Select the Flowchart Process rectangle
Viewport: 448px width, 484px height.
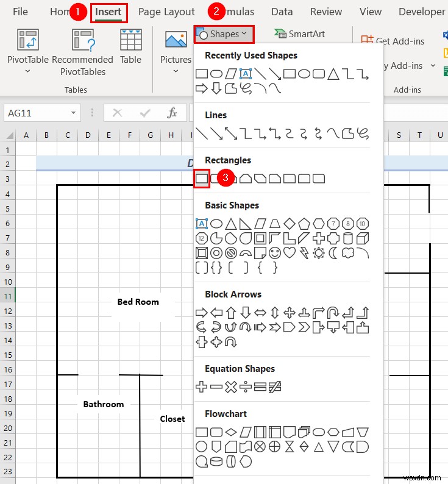202,432
